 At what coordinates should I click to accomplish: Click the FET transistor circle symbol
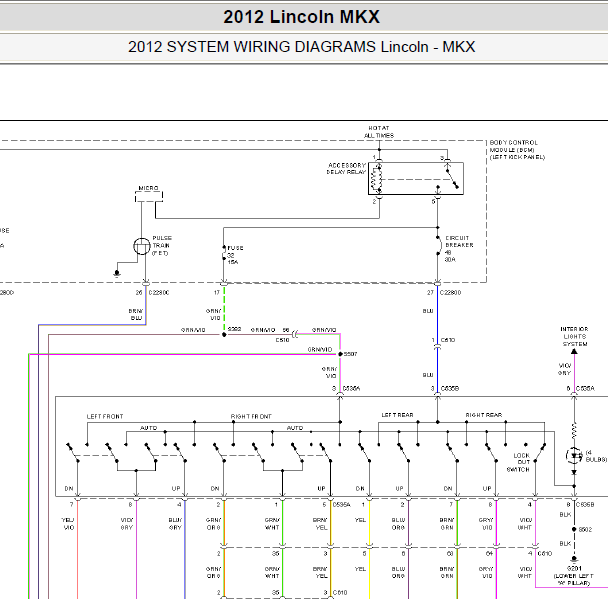click(142, 246)
